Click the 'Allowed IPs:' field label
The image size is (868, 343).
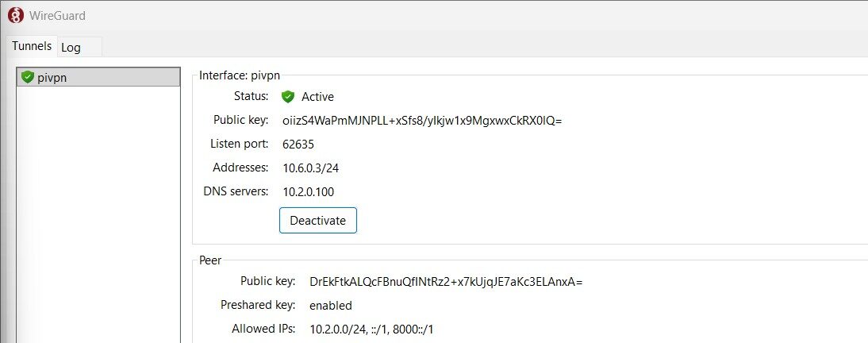(263, 330)
